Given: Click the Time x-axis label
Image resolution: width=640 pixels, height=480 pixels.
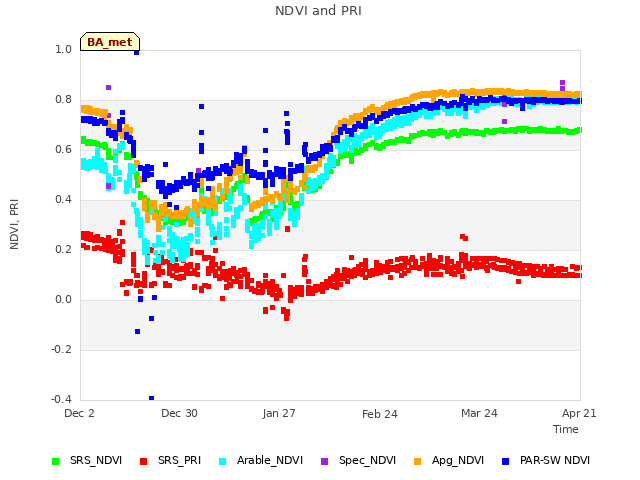Looking at the screenshot, I should coord(566,429).
